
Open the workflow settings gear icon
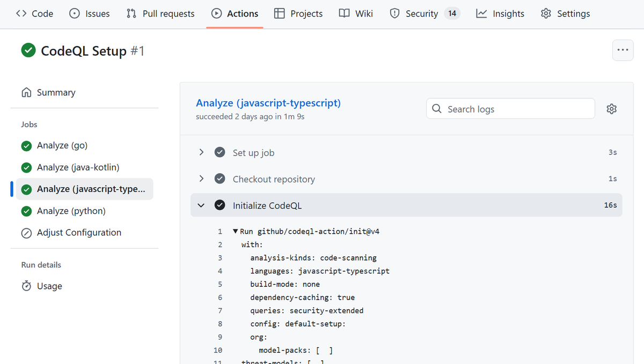pos(611,108)
